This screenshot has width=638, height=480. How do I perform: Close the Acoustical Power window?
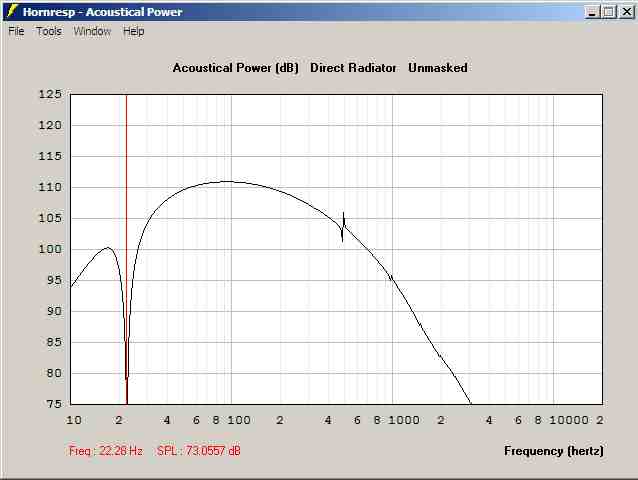coord(626,12)
